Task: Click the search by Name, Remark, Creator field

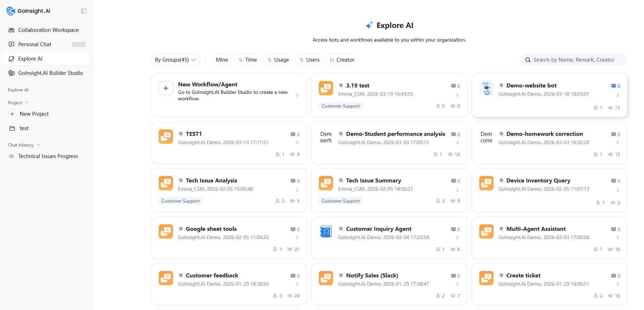Action: click(573, 60)
